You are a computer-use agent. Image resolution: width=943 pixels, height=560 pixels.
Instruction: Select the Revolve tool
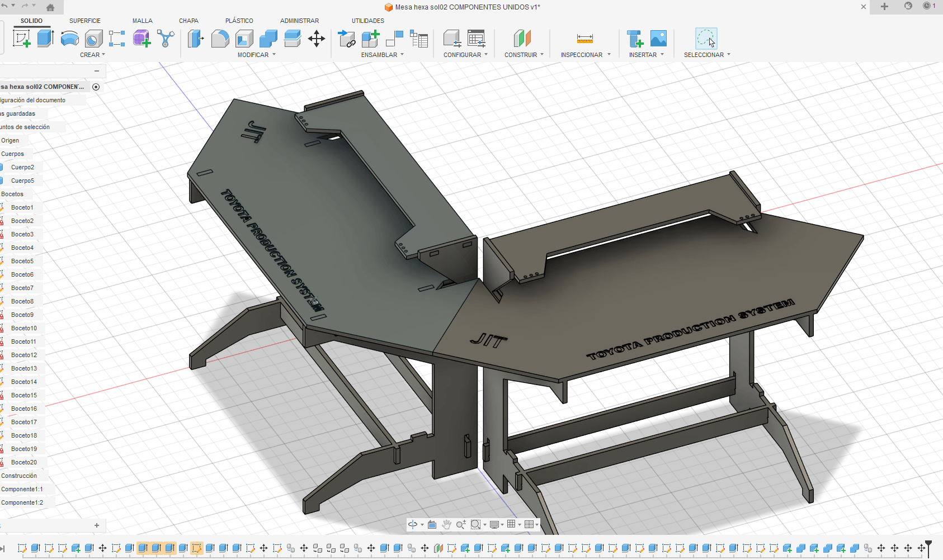click(x=69, y=39)
